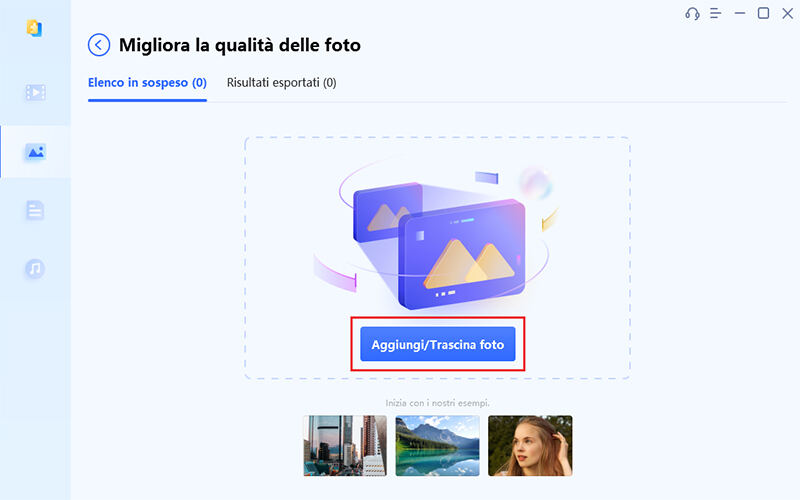Open the file/document repair sidebar icon
This screenshot has height=500, width=800.
[x=35, y=210]
